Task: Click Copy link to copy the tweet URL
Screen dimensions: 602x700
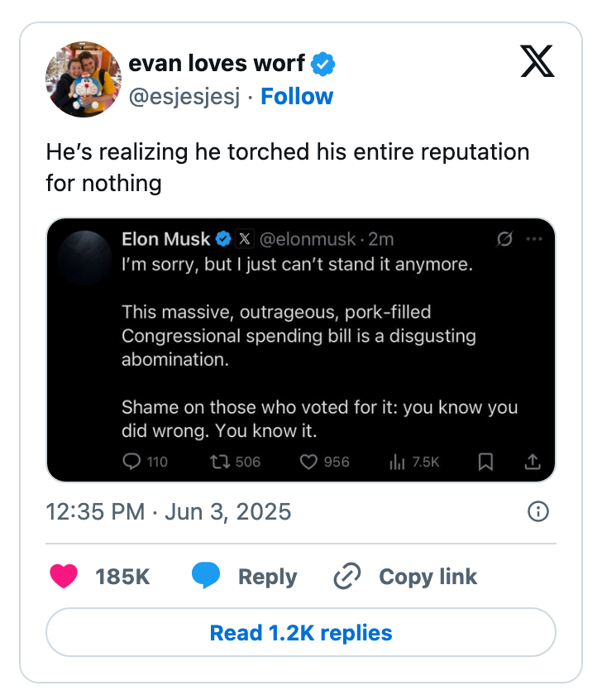Action: point(428,577)
